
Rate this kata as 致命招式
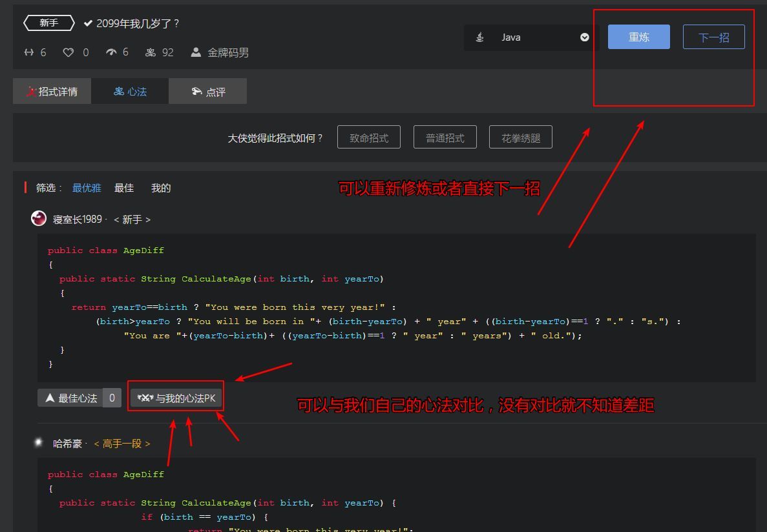pos(368,138)
